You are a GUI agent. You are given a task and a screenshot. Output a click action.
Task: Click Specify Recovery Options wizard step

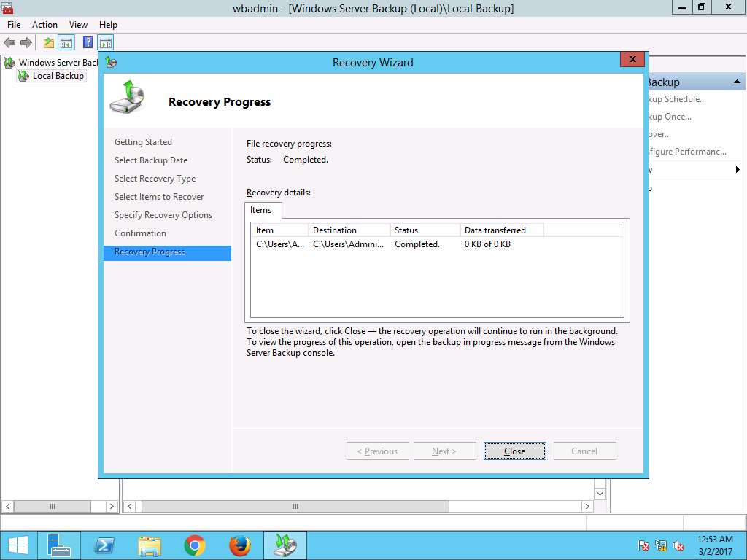point(163,215)
